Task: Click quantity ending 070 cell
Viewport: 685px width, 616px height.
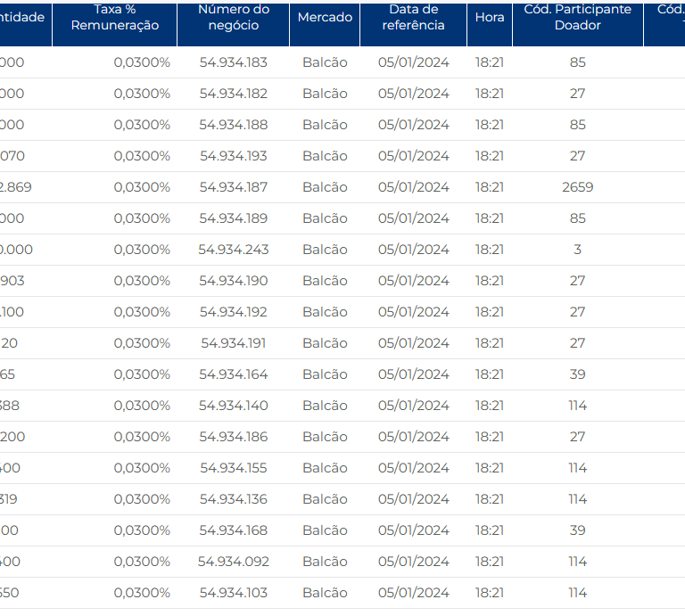Action: 12,156
